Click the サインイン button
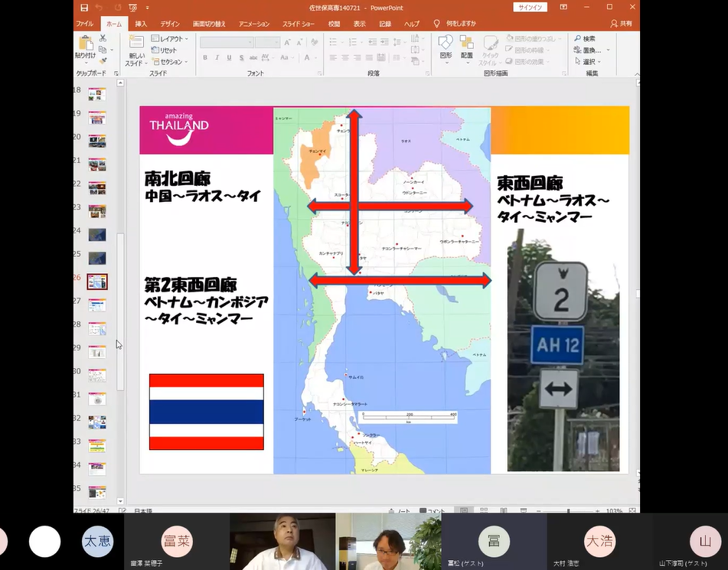This screenshot has width=728, height=570. pos(530,8)
